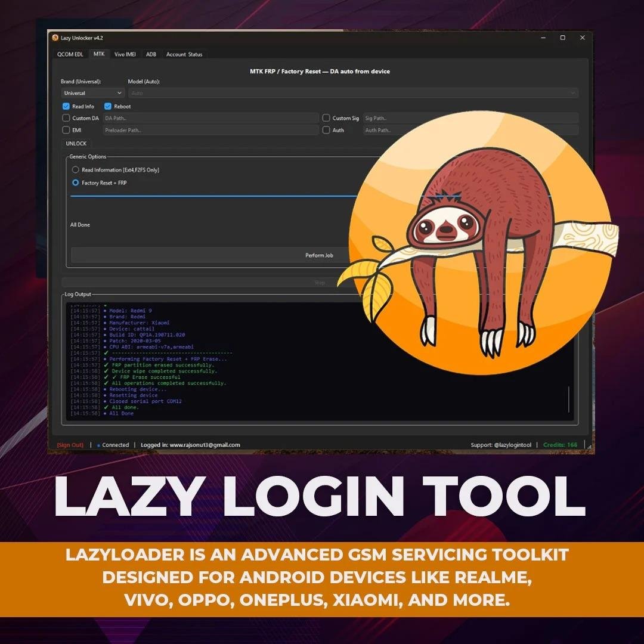This screenshot has width=644, height=644.
Task: Click the Auth Path input field
Action: 471,130
